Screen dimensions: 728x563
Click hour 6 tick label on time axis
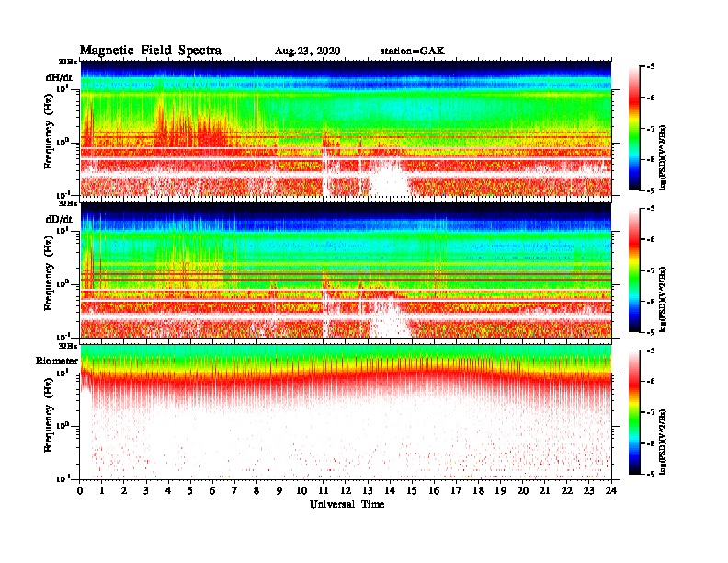point(212,490)
